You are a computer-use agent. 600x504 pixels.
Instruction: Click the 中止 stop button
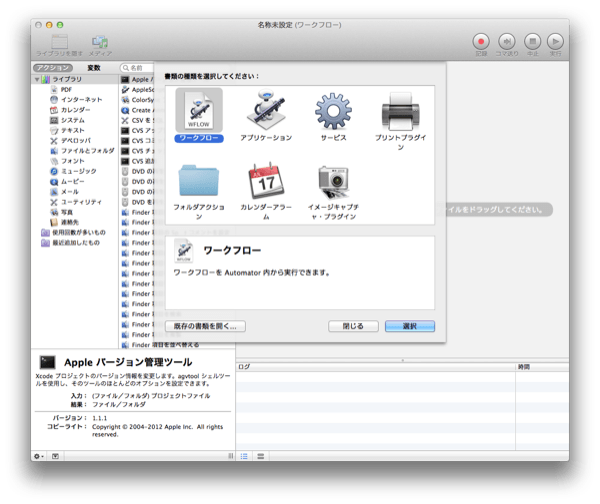pos(532,41)
